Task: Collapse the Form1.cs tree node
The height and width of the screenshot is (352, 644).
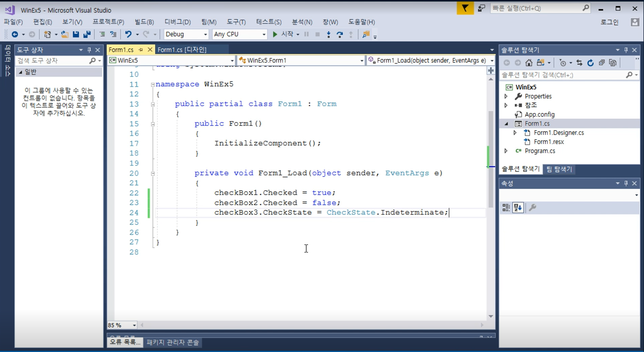Action: pyautogui.click(x=507, y=124)
